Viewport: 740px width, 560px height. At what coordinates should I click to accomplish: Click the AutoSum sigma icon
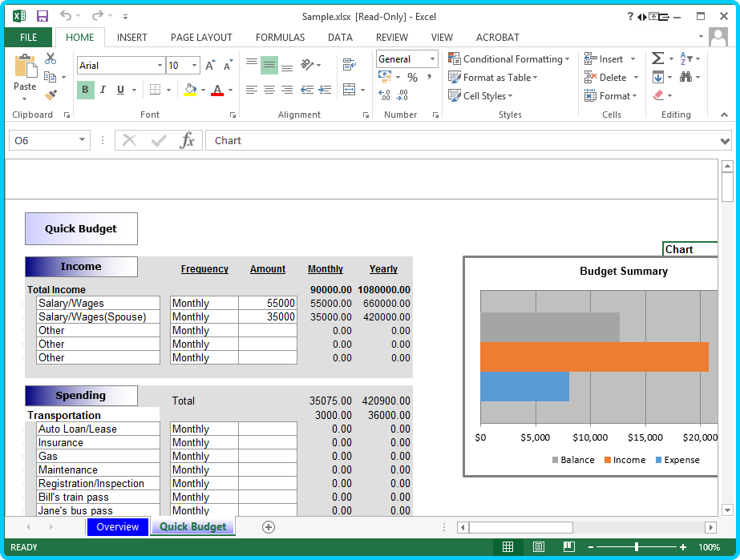coord(658,58)
